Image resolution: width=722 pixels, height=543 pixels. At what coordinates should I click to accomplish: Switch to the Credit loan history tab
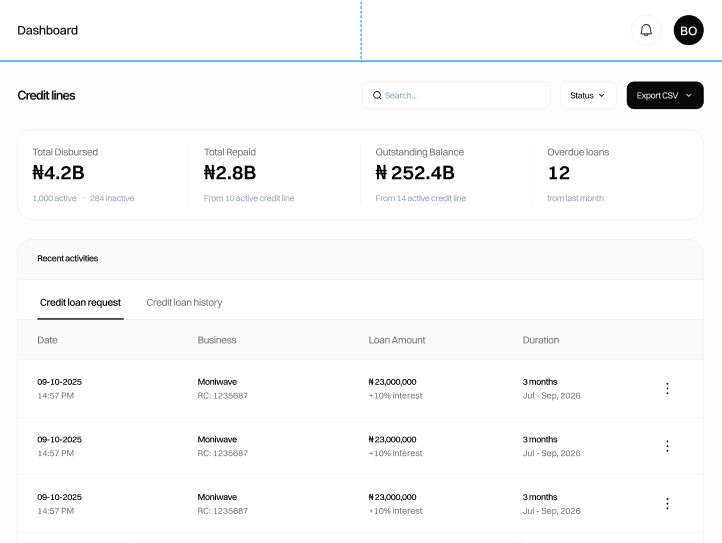tap(184, 303)
